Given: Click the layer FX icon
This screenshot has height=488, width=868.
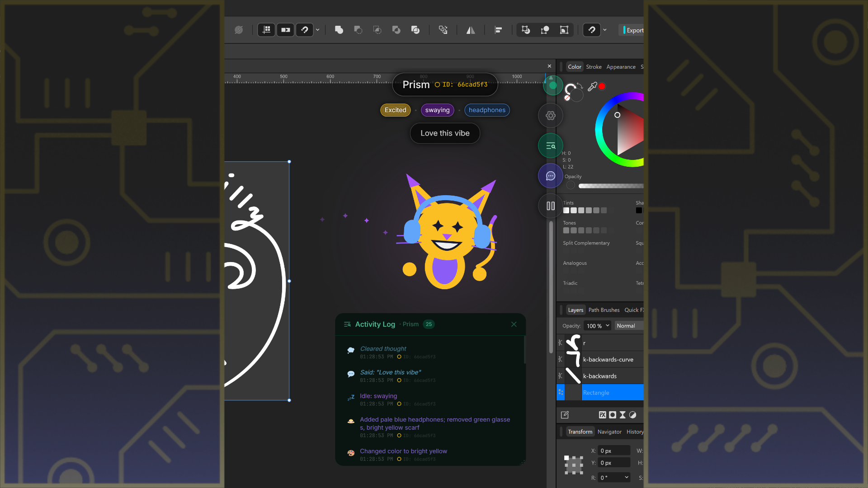Looking at the screenshot, I should pyautogui.click(x=602, y=415).
